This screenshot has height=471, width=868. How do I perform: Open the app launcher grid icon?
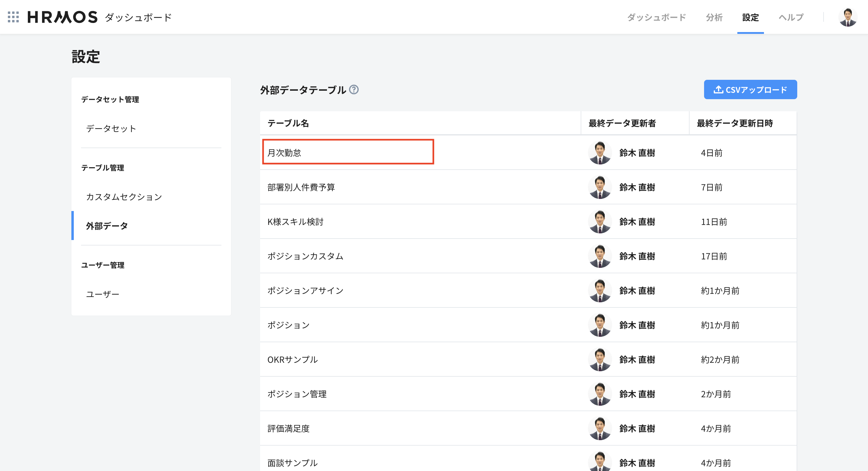(13, 17)
